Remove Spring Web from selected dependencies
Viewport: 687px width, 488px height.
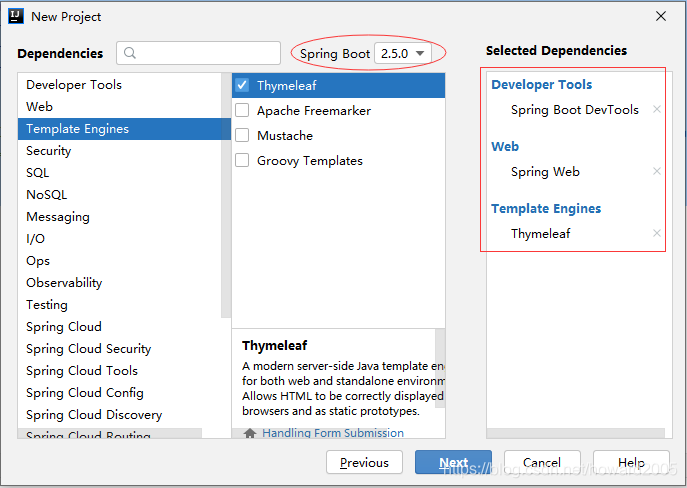657,171
